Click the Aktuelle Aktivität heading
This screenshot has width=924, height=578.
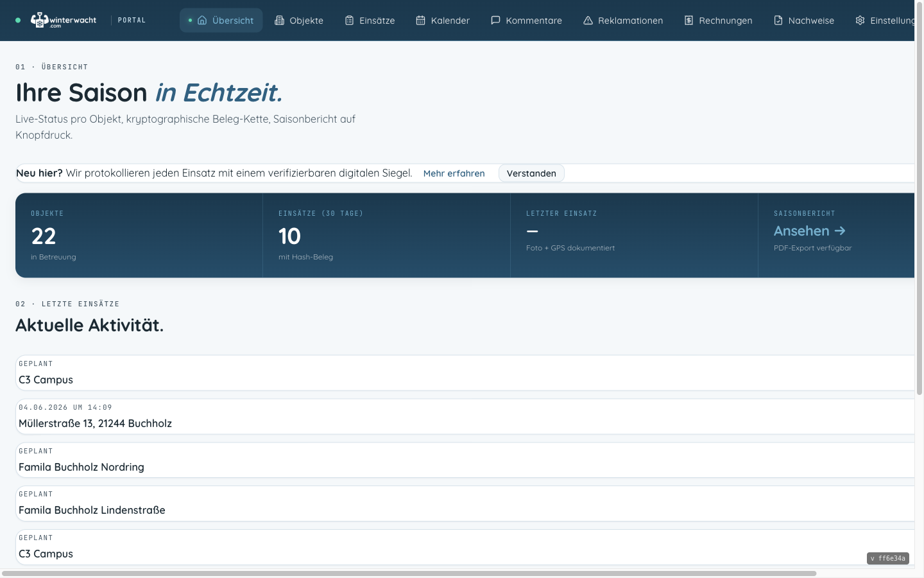(89, 325)
